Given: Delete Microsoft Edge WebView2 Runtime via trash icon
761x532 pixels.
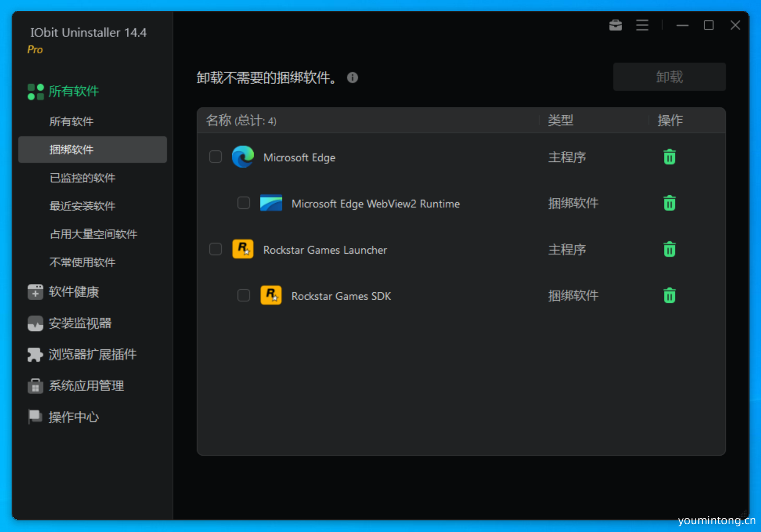Looking at the screenshot, I should (670, 203).
